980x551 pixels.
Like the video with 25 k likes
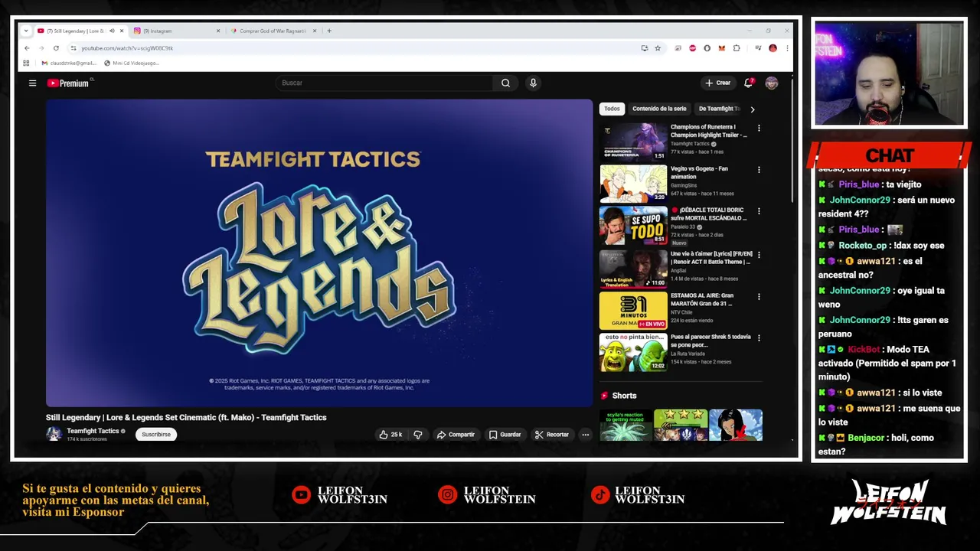pyautogui.click(x=390, y=435)
